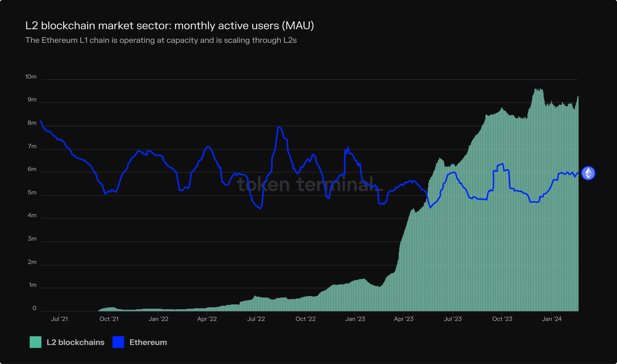Click the Jul '21 x-axis label
The width and height of the screenshot is (617, 364).
coord(59,319)
